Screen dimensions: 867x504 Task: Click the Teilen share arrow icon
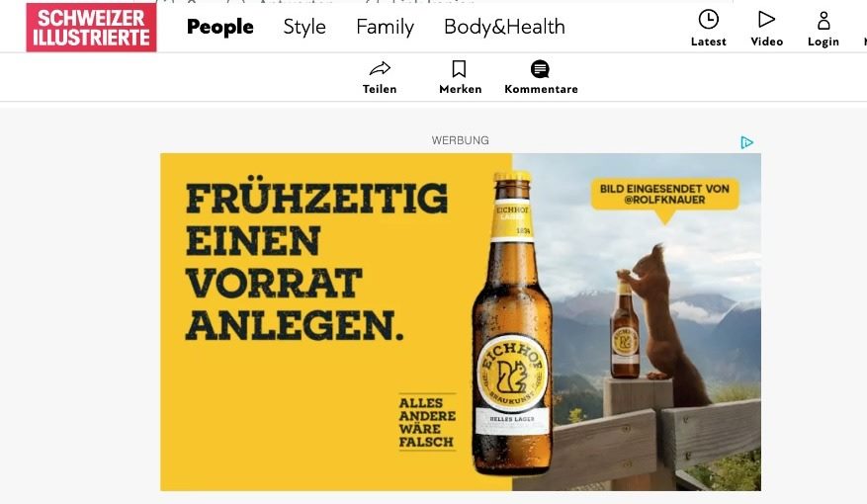pos(380,69)
